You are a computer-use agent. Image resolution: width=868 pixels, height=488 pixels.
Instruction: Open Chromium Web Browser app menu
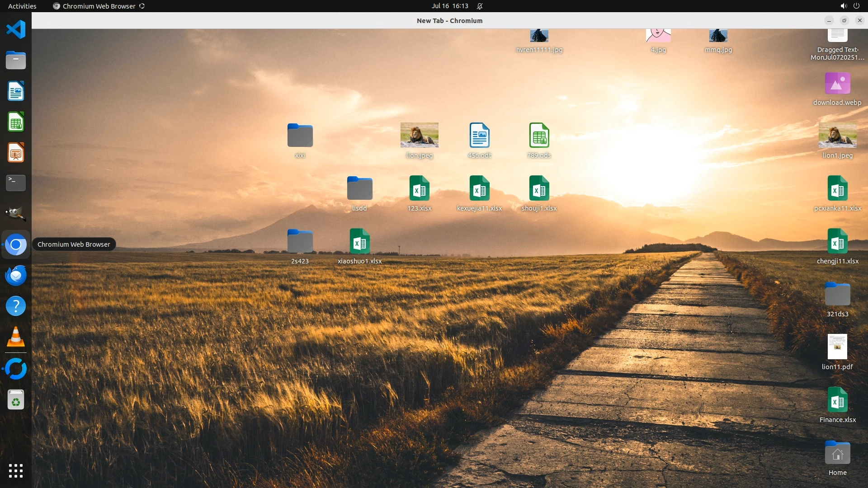99,6
